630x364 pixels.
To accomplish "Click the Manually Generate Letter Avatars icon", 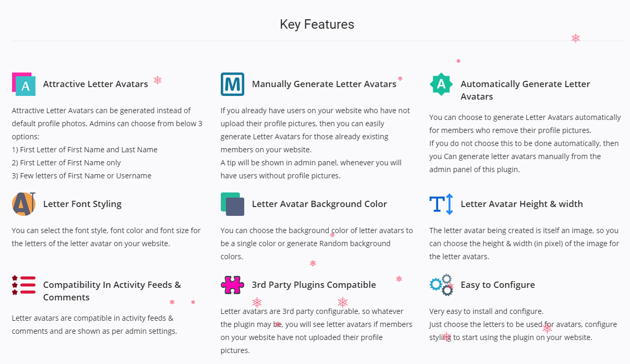I will [x=232, y=84].
